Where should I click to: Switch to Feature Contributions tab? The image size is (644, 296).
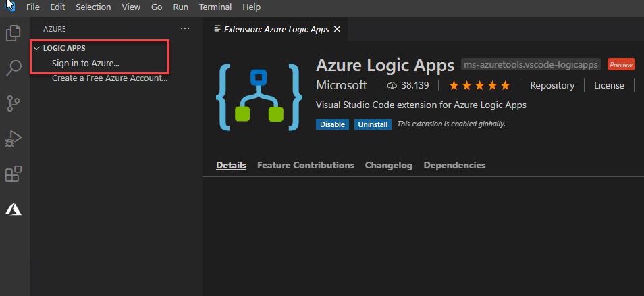tap(306, 165)
